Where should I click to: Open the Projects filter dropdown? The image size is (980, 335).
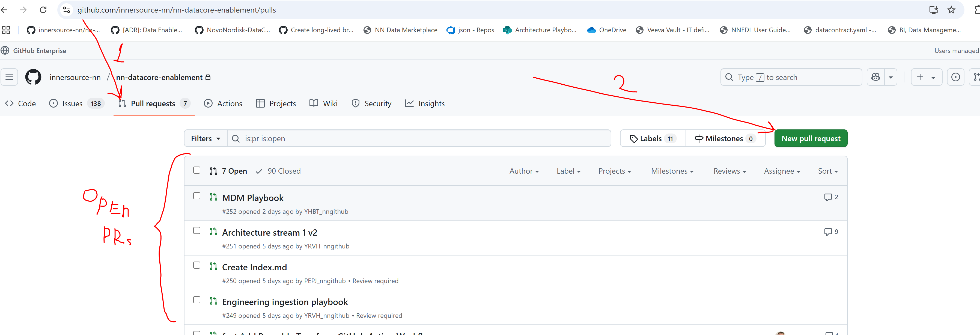[614, 171]
